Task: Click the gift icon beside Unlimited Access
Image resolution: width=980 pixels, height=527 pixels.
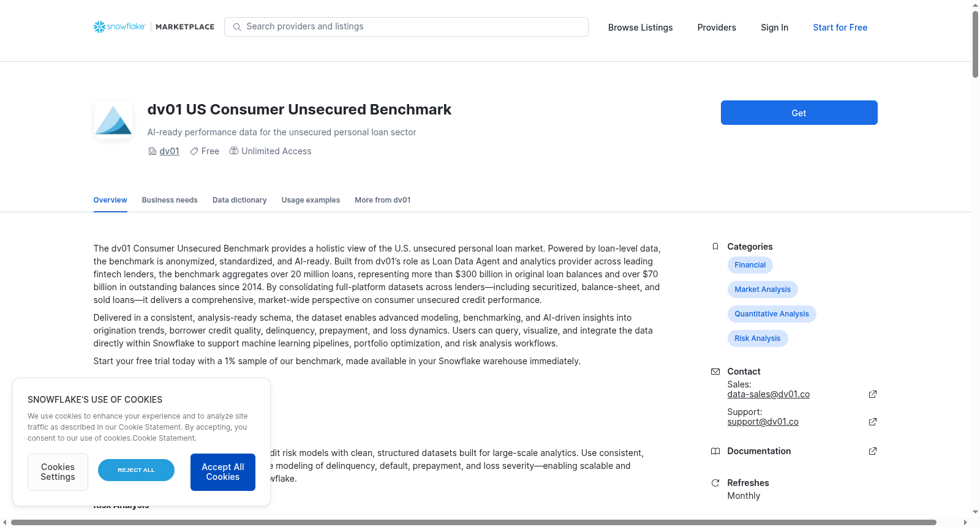Action: (234, 151)
